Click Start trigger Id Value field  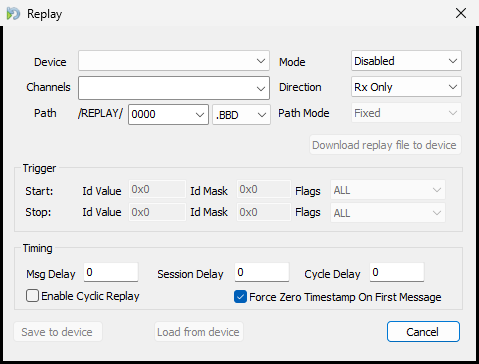click(157, 189)
